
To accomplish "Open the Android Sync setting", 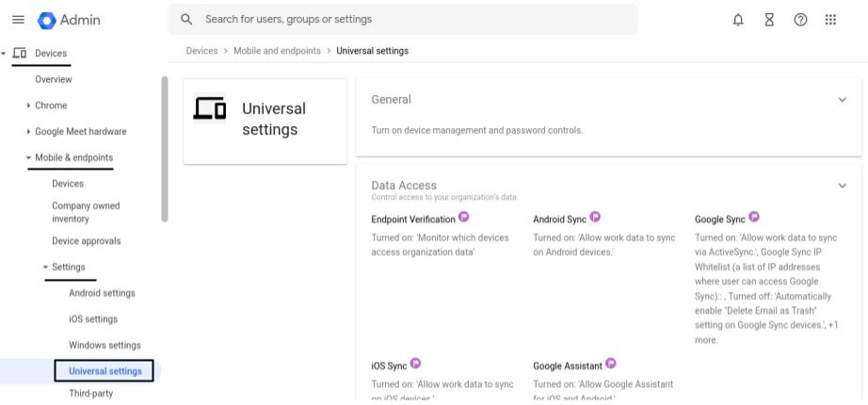I will click(x=559, y=219).
